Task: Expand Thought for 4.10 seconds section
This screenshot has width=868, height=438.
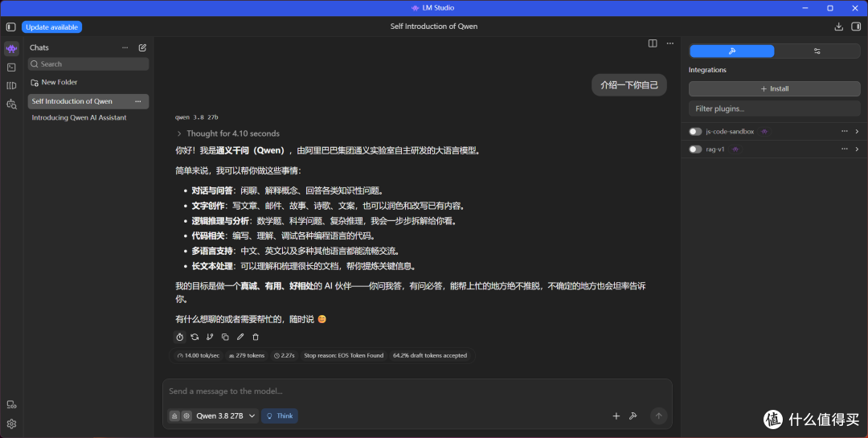Action: (228, 133)
